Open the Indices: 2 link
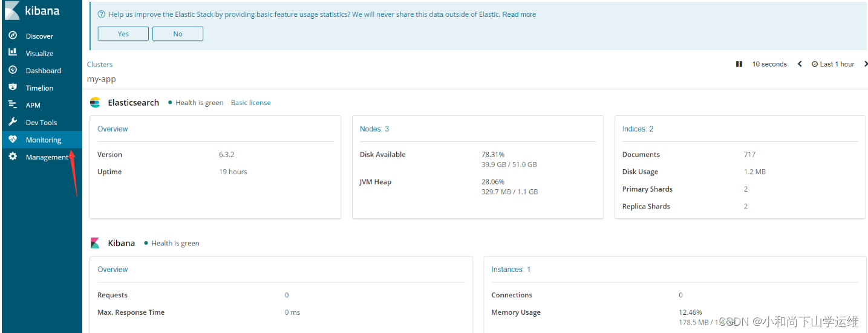868x333 pixels. click(x=638, y=129)
